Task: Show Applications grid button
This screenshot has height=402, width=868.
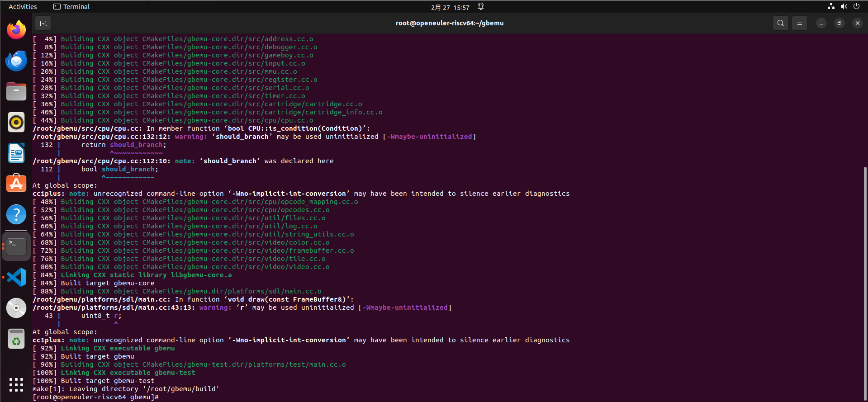Action: click(16, 385)
